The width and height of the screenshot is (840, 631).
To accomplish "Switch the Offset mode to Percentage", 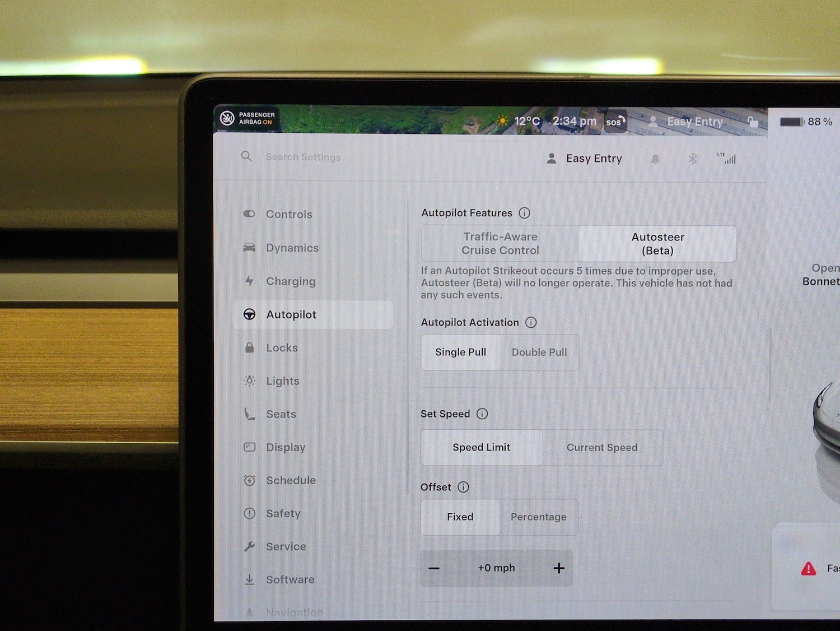I will 538,517.
